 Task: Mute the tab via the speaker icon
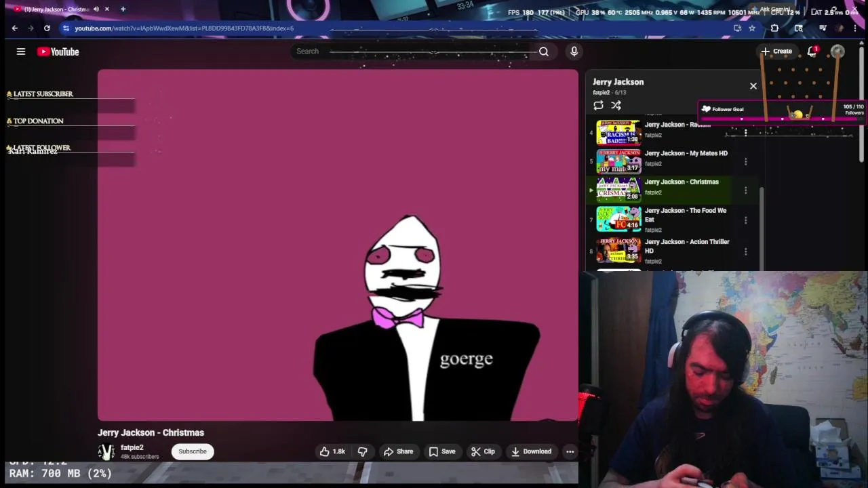(96, 9)
